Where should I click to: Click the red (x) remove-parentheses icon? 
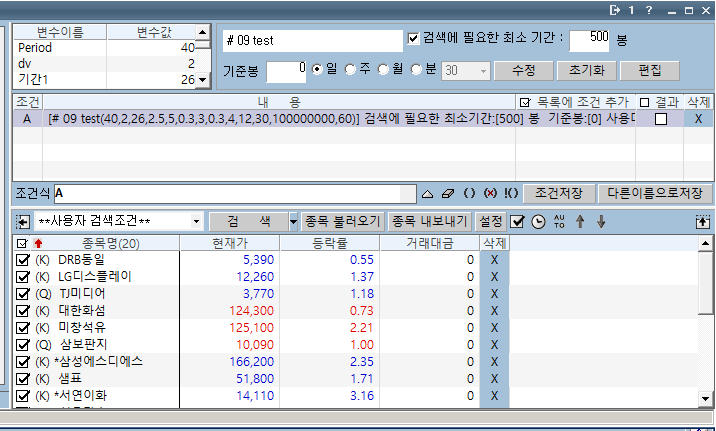pyautogui.click(x=490, y=194)
